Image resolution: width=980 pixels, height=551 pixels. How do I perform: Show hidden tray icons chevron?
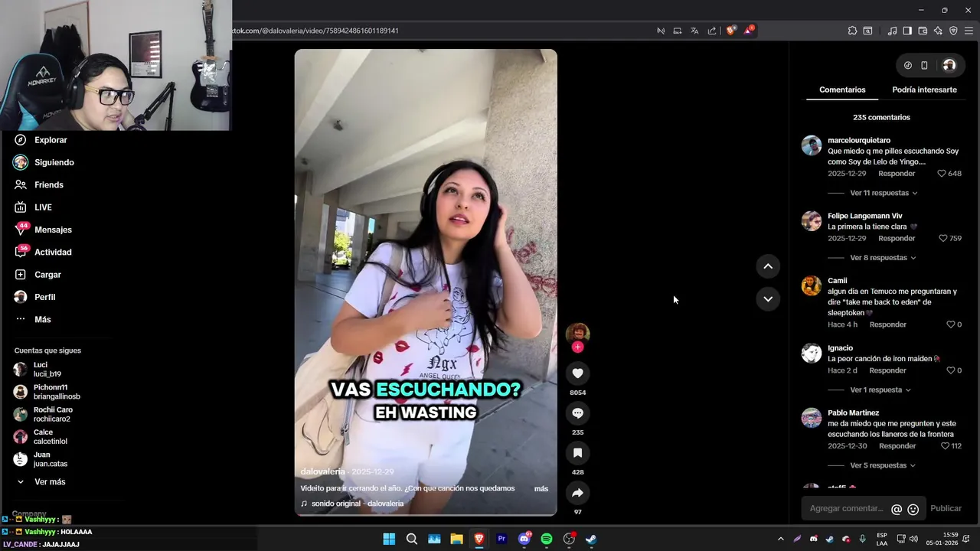tap(780, 539)
